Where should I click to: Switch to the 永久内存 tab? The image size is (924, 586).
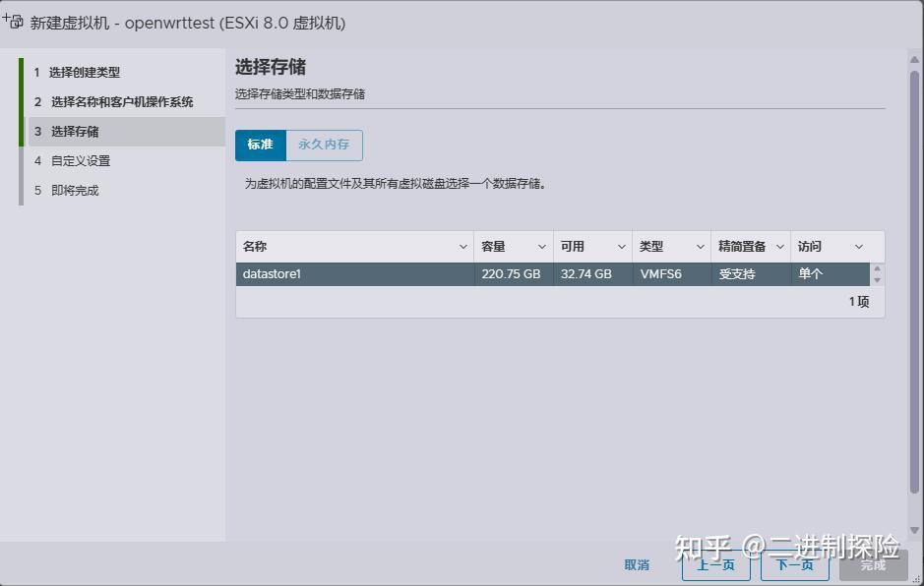tap(326, 145)
